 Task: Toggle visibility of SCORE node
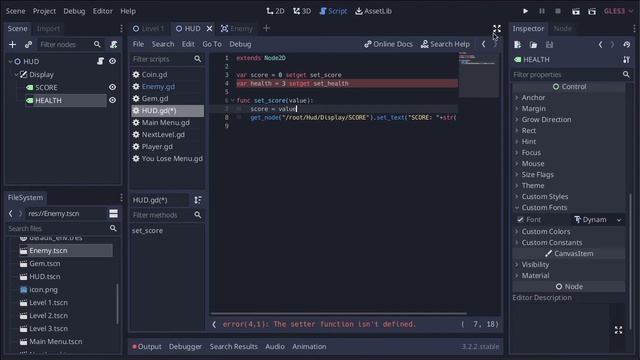(112, 87)
